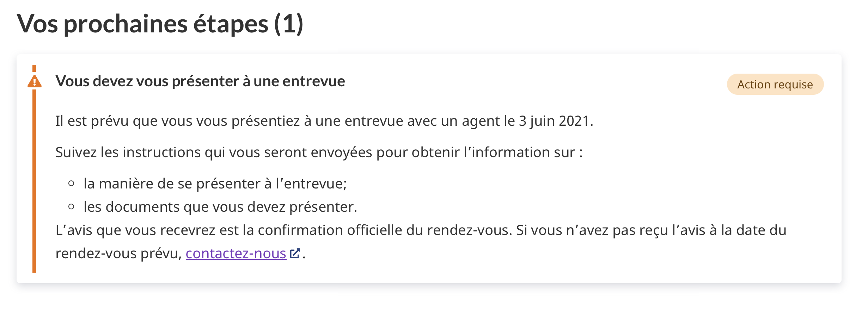Click the sentence starting Si vous n'avez pas reçu
Image resolution: width=868 pixels, height=310 pixels.
(x=651, y=230)
